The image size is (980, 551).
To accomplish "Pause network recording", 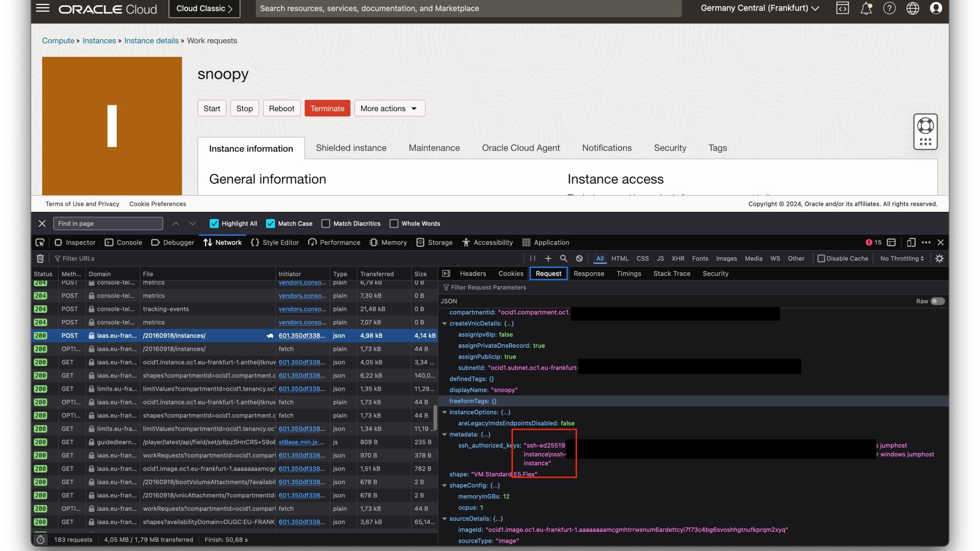I will (533, 258).
